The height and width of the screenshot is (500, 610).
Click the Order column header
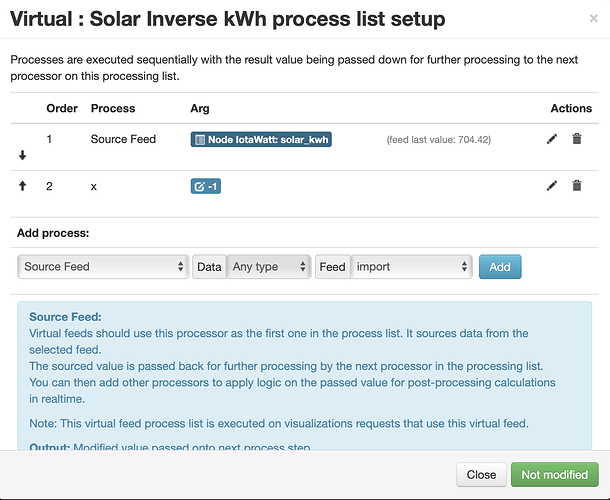tap(62, 108)
